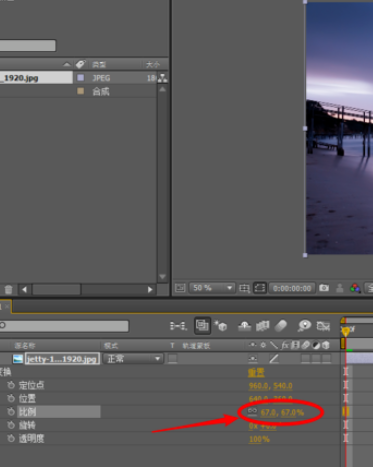Image resolution: width=373 pixels, height=467 pixels.
Task: Click the 3D layer cube column header
Action: point(326,345)
